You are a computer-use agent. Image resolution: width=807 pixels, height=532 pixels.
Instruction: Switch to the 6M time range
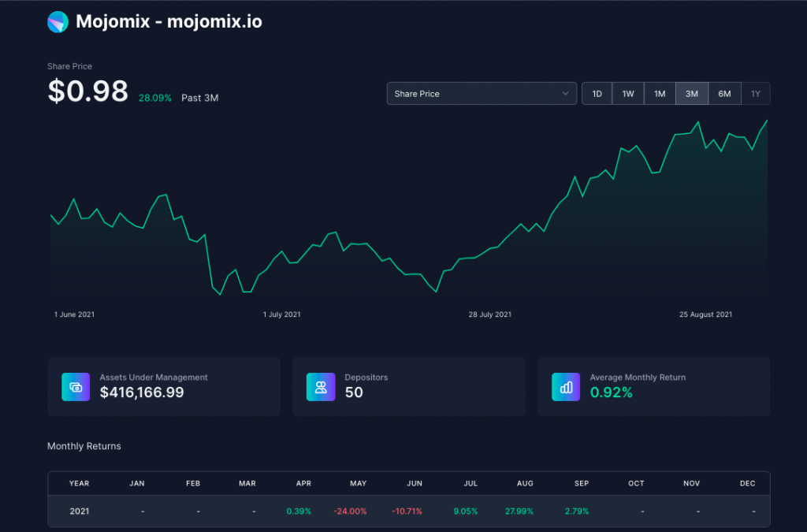(724, 94)
